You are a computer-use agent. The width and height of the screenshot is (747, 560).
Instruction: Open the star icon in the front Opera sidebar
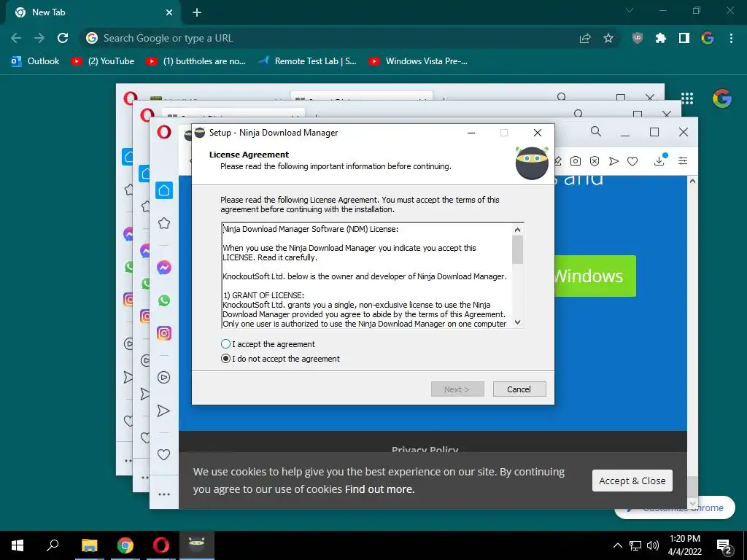coord(164,223)
